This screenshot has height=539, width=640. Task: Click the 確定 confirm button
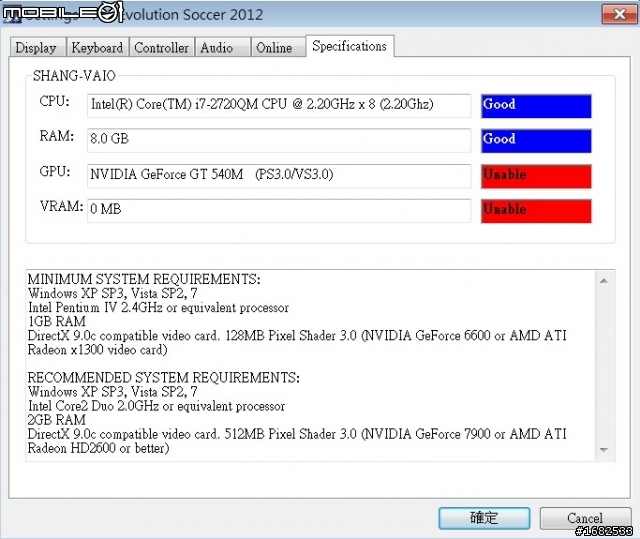click(484, 518)
